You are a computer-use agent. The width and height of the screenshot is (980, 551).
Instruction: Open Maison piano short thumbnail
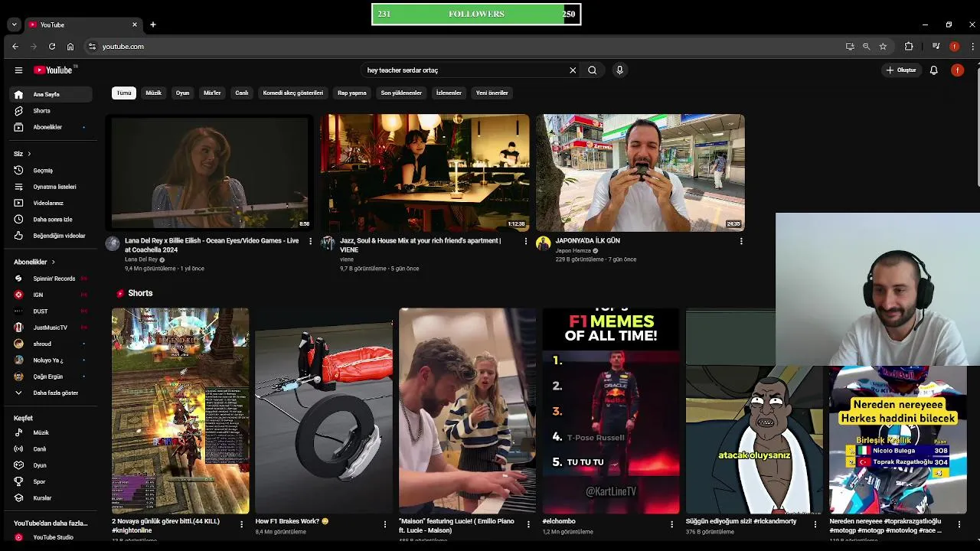click(x=467, y=410)
